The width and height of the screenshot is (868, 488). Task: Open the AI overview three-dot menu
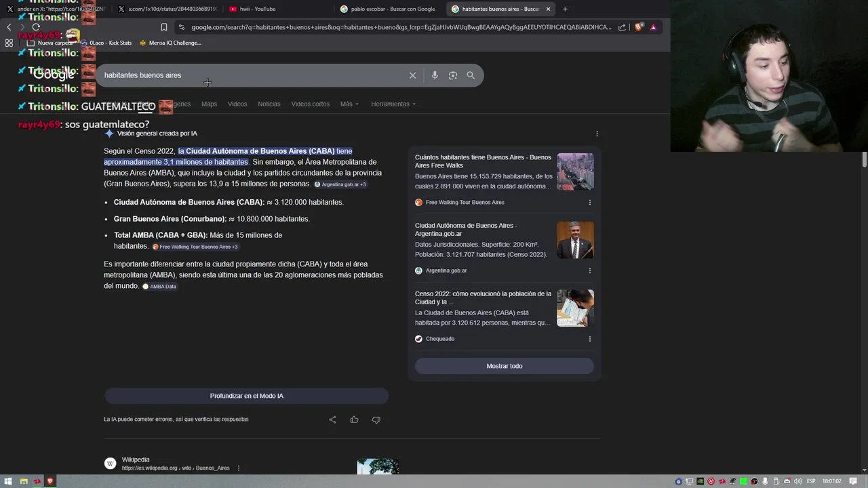pyautogui.click(x=597, y=134)
